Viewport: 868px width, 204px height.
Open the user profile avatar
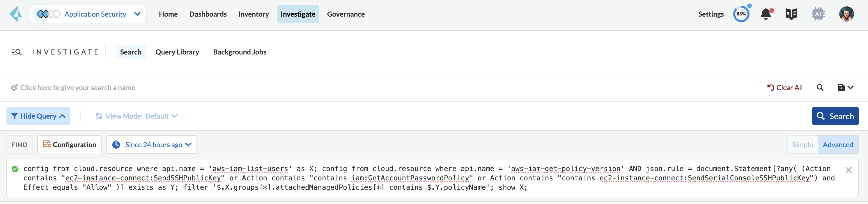[846, 14]
